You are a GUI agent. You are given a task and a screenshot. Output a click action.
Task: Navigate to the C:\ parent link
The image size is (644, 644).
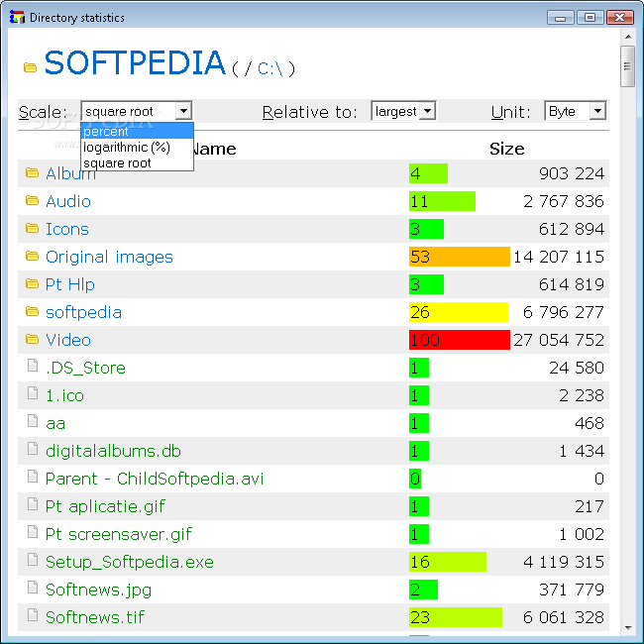click(x=269, y=68)
